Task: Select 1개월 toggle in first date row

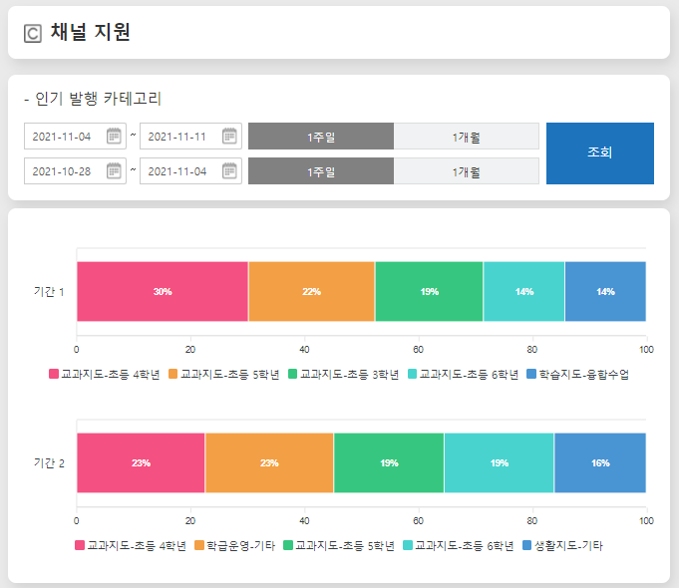Action: [466, 136]
